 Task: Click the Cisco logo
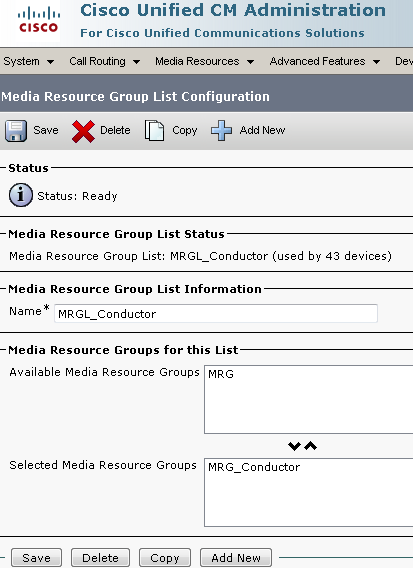pos(39,21)
